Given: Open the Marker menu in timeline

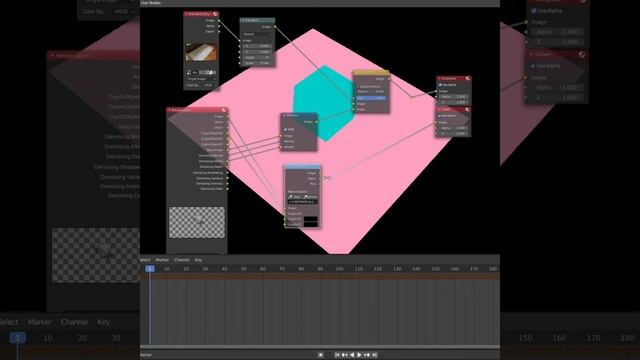Looking at the screenshot, I should (162, 260).
